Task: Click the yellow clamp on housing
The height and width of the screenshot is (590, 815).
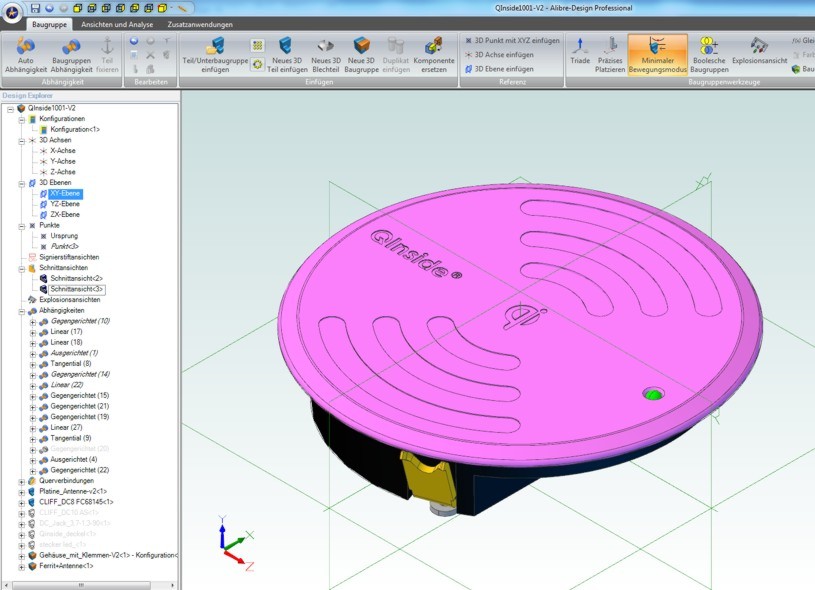Action: (427, 479)
